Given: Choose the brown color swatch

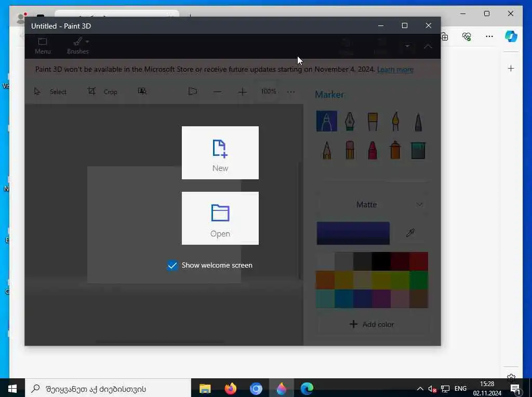Looking at the screenshot, I should click(x=418, y=299).
